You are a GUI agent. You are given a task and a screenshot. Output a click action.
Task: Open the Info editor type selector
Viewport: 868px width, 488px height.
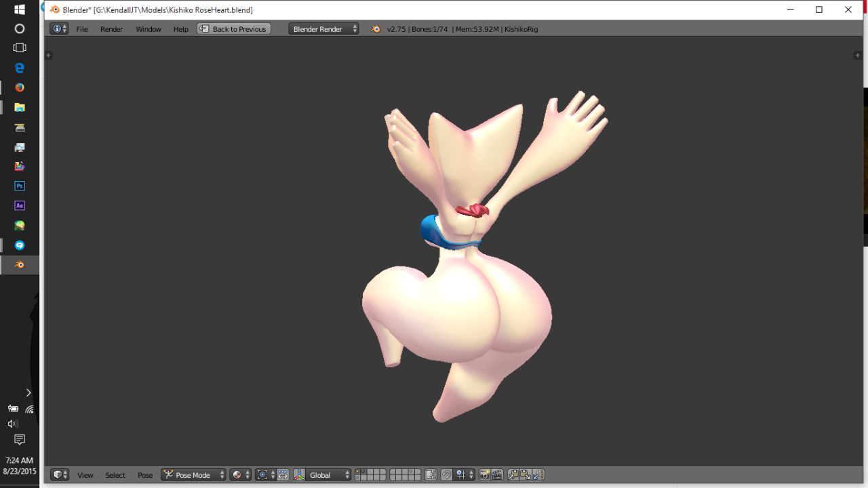pos(59,28)
